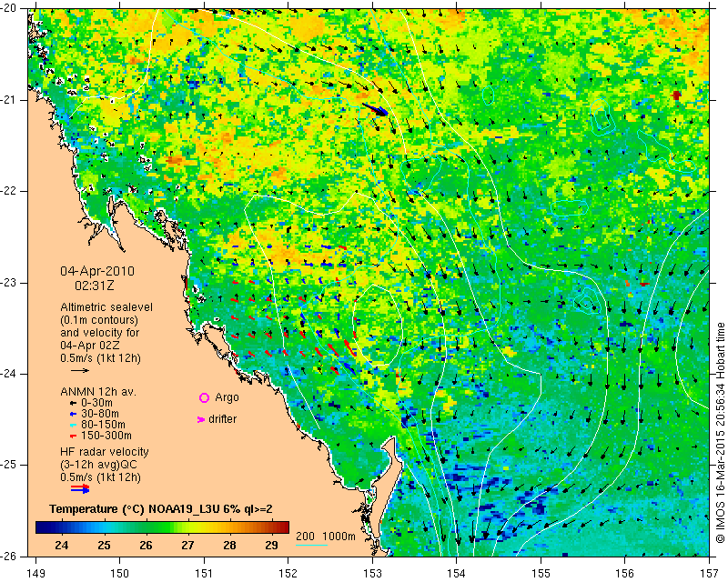This screenshot has width=728, height=582.
Task: Click the '30-80m' depth label
Action: (100, 414)
